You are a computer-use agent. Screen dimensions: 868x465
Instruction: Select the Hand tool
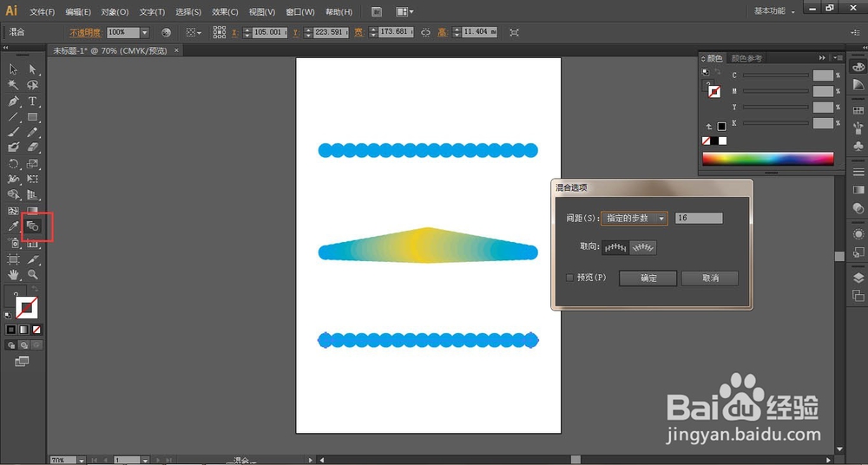click(x=13, y=274)
